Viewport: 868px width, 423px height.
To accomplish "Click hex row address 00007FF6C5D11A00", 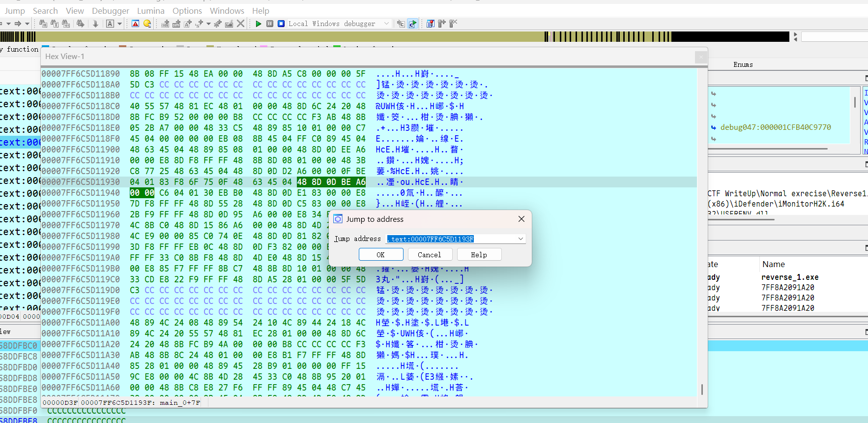I will tap(81, 323).
